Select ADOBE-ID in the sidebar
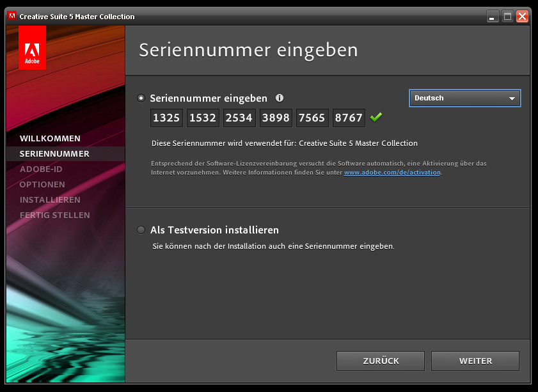538x392 pixels. tap(41, 169)
